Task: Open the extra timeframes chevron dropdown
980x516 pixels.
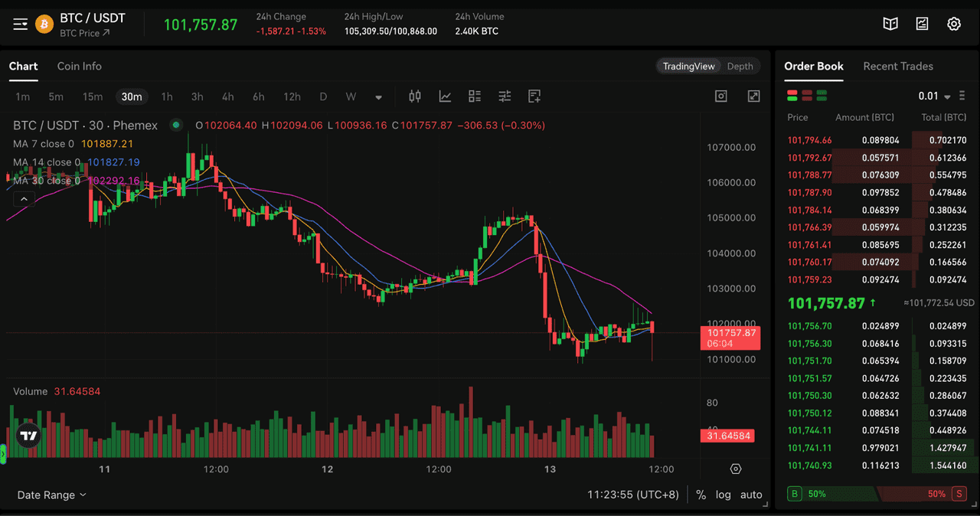Action: [378, 97]
